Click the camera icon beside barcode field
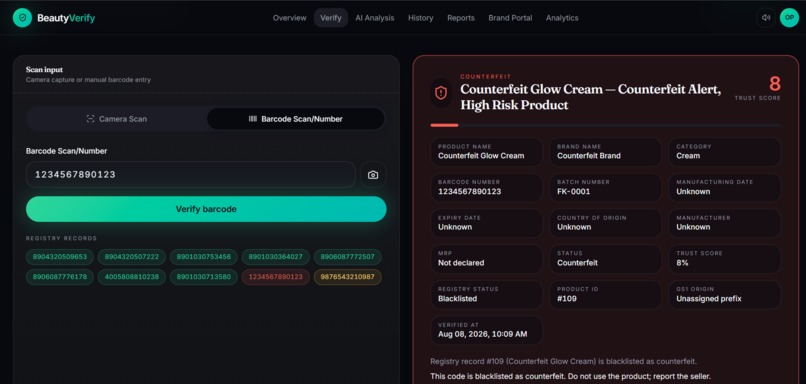The width and height of the screenshot is (806, 384). (x=373, y=175)
